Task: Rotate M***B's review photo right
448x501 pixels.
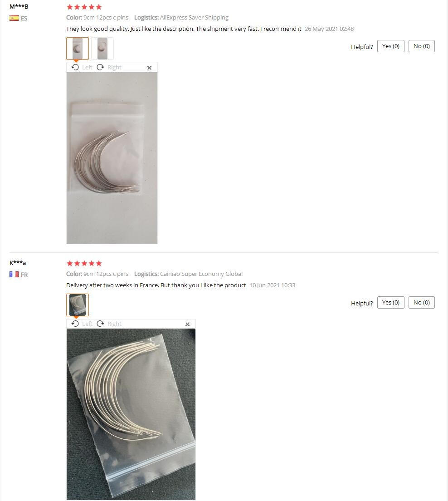Action: click(x=109, y=68)
